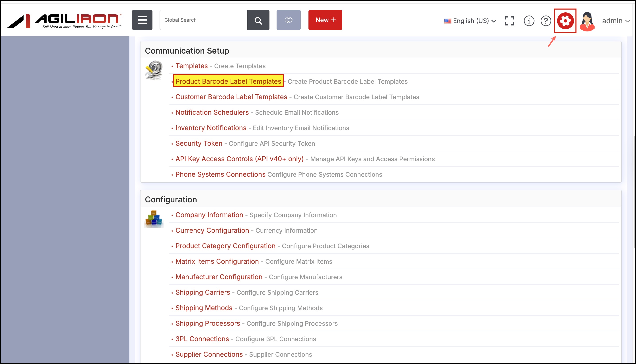Click the admin user avatar
636x364 pixels.
click(x=587, y=21)
